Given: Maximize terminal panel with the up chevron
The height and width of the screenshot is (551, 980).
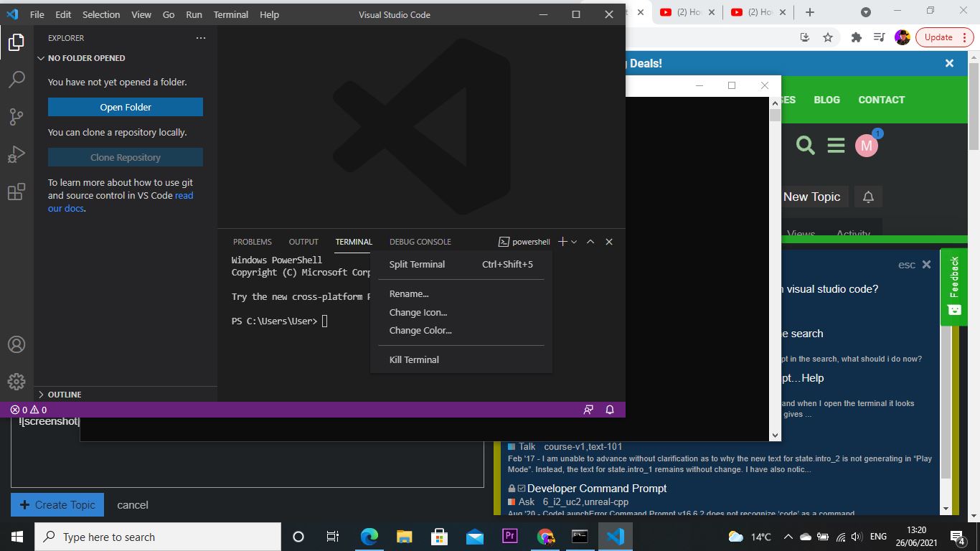Looking at the screenshot, I should 590,242.
